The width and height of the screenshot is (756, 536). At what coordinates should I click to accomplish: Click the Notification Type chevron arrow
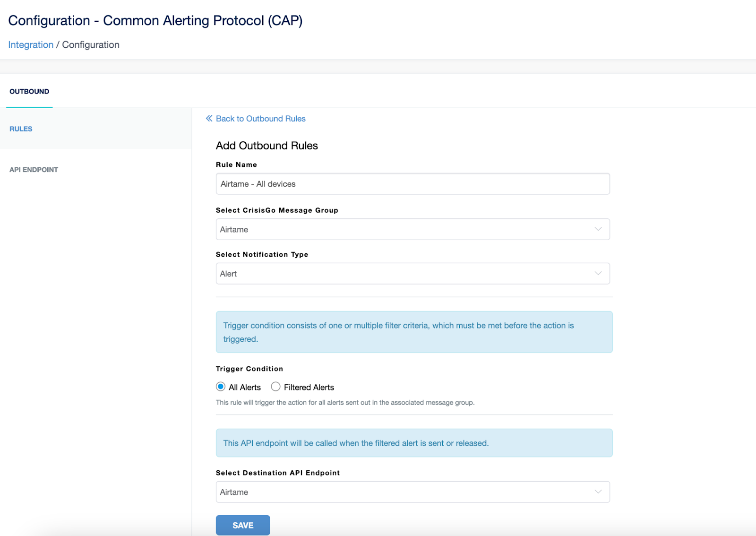coord(598,274)
